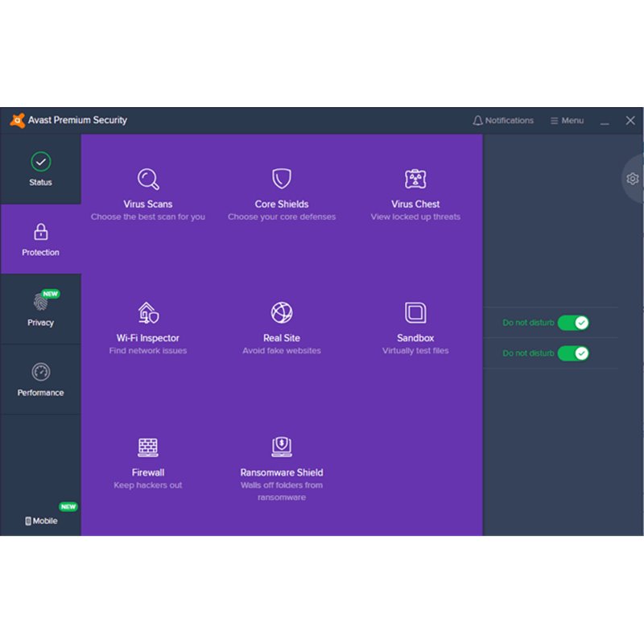The height and width of the screenshot is (644, 644).
Task: Open the Sandbox icon
Action: point(415,312)
